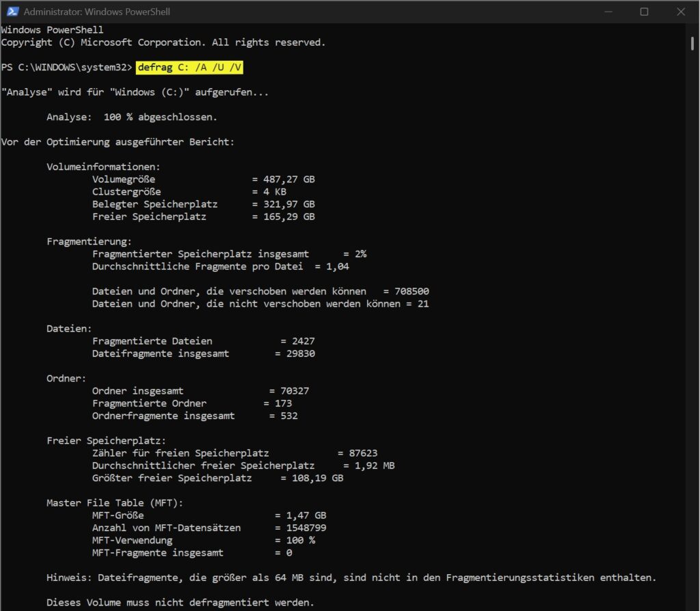The height and width of the screenshot is (611, 700).
Task: Click the MFT-Verwendung value '100 %'
Action: 301,541
